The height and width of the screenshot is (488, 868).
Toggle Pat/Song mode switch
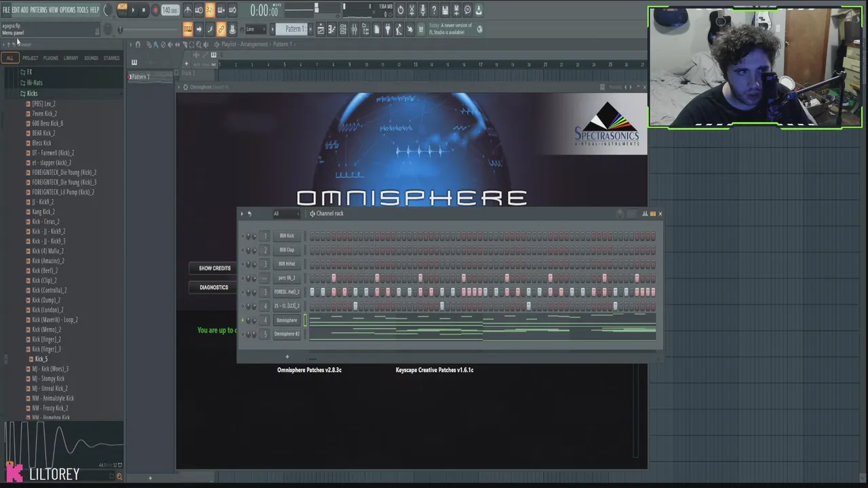pyautogui.click(x=121, y=10)
